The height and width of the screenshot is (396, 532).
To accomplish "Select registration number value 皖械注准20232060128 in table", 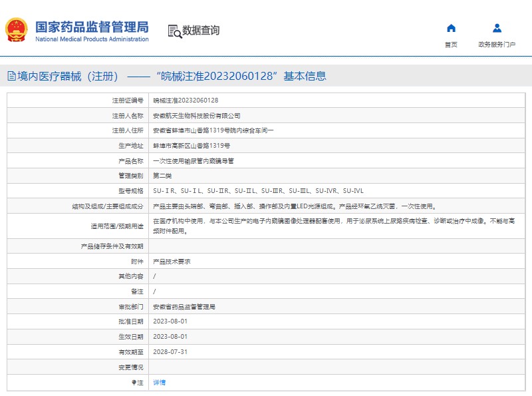I will [x=186, y=100].
